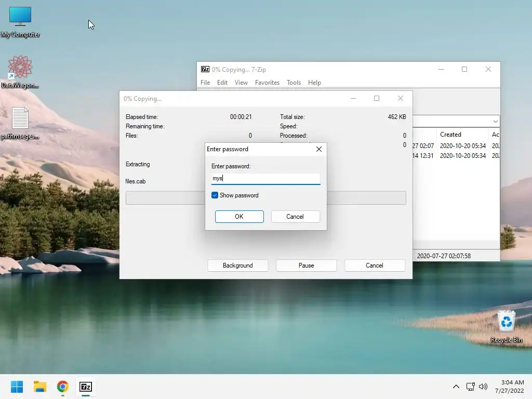The image size is (532, 399).
Task: Click the 462 KB total size value
Action: click(397, 117)
